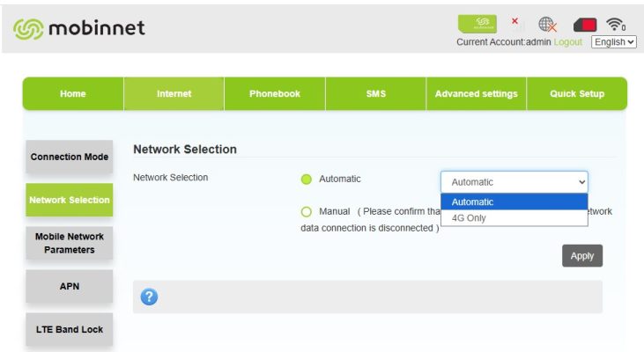The width and height of the screenshot is (644, 352).
Task: Click the Wi-Fi clients status icon
Action: coord(616,25)
